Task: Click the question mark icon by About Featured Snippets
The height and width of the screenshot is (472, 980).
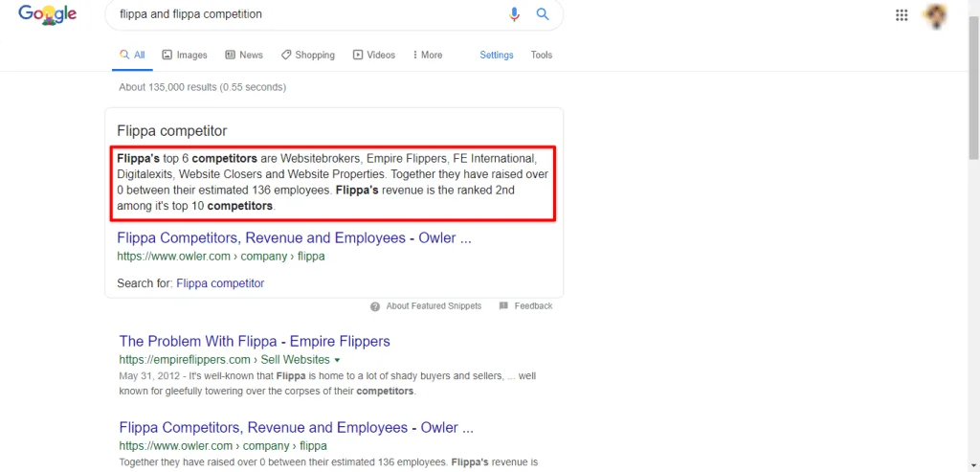Action: (x=375, y=306)
